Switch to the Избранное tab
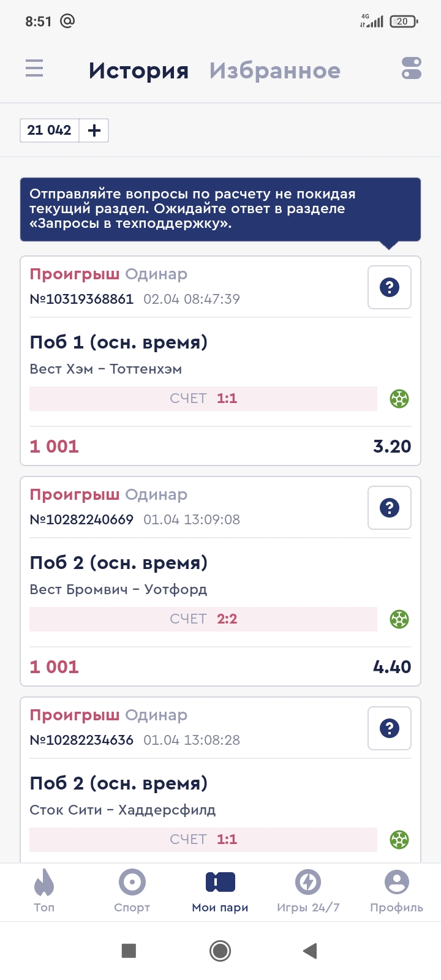The image size is (441, 980). click(274, 71)
